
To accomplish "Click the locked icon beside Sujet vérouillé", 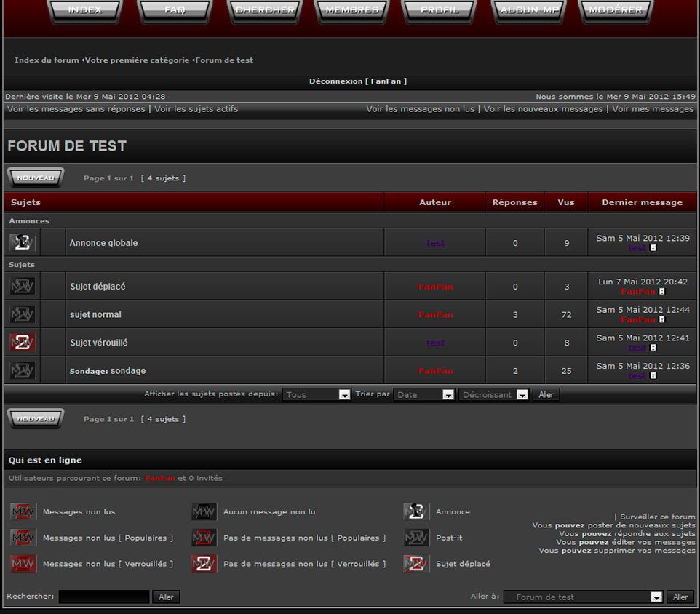I will click(x=23, y=343).
